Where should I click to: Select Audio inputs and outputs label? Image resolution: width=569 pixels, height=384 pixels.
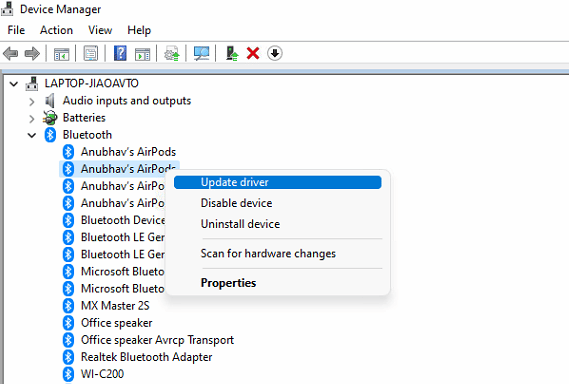127,101
